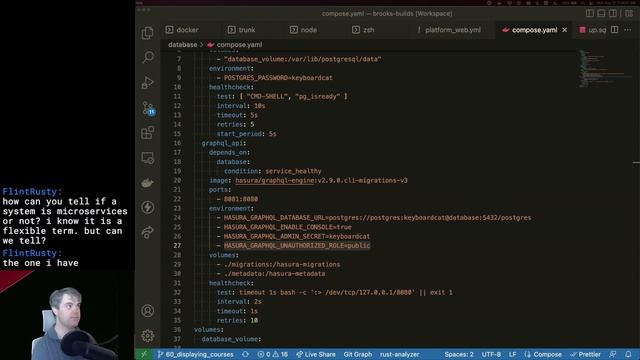Screen dimensions: 640x360
Task: Click the database breadcrumb segment
Action: click(182, 44)
